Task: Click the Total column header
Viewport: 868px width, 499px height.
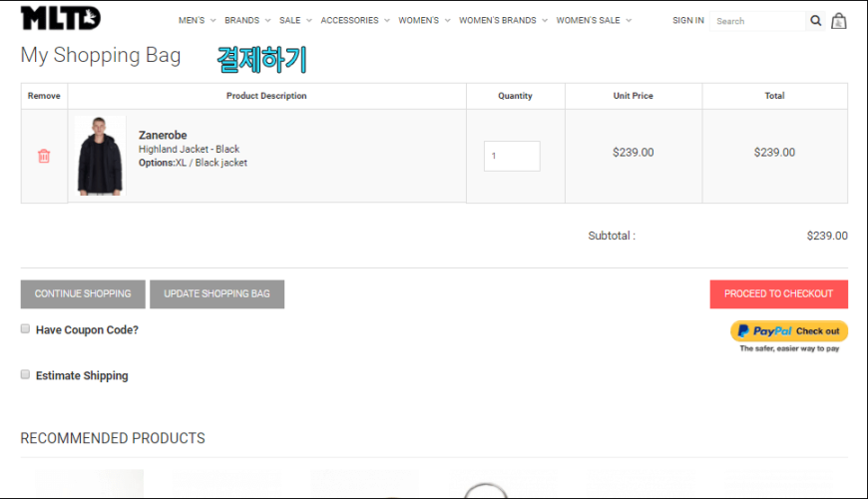Action: pos(774,96)
